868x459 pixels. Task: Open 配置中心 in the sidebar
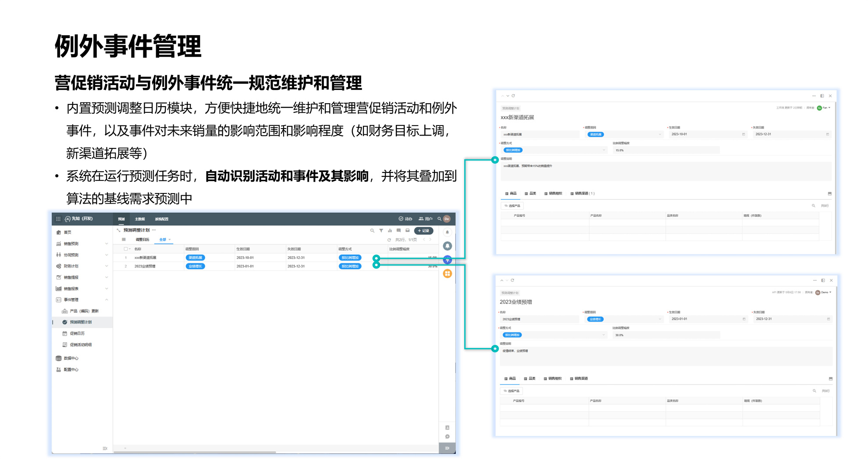82,369
